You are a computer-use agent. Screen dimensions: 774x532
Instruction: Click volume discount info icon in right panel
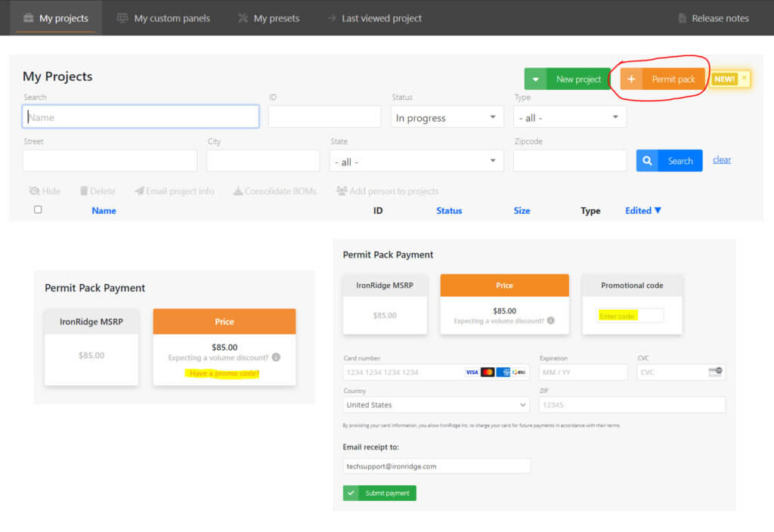click(x=550, y=320)
